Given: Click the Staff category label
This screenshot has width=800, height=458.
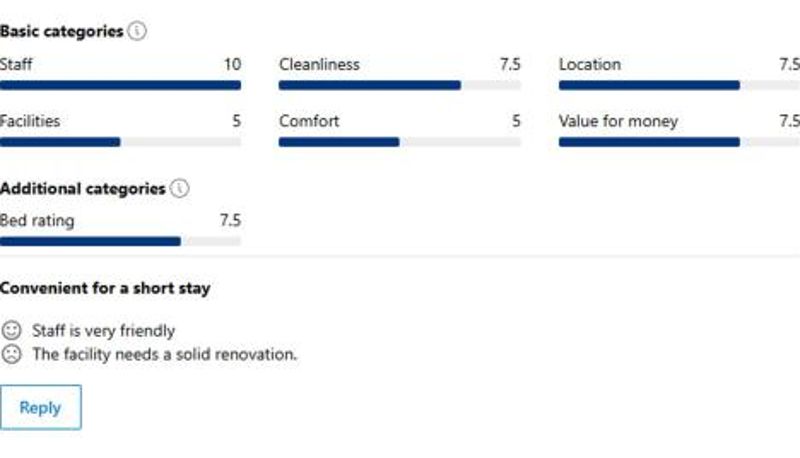Looking at the screenshot, I should (17, 65).
